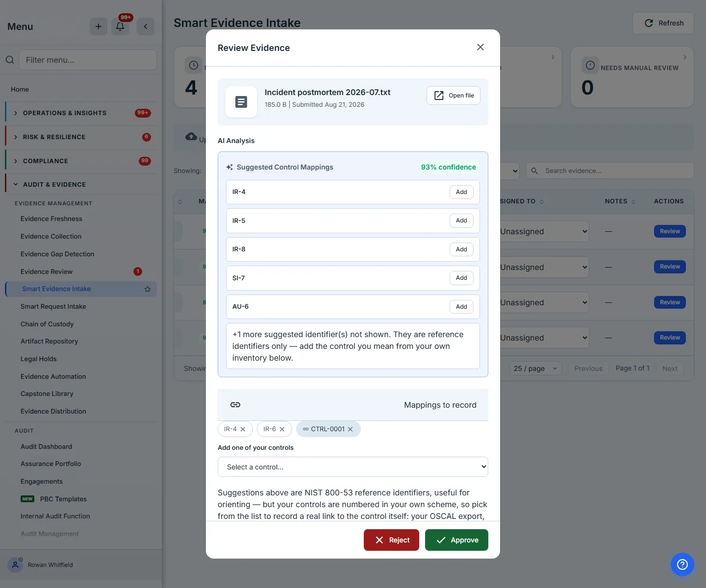Add the SI-7 suggested mapping
This screenshot has width=706, height=588.
(x=461, y=278)
